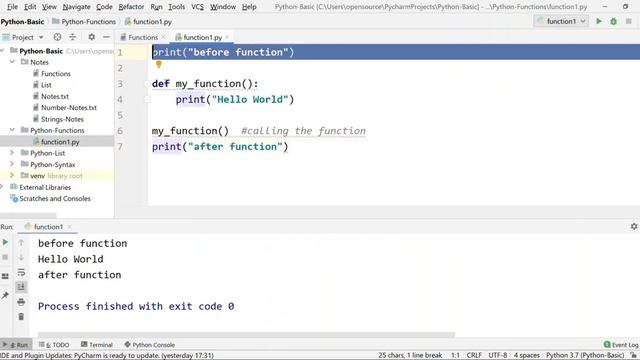
Task: Click the locate file target icon in Project panel
Action: click(57, 37)
